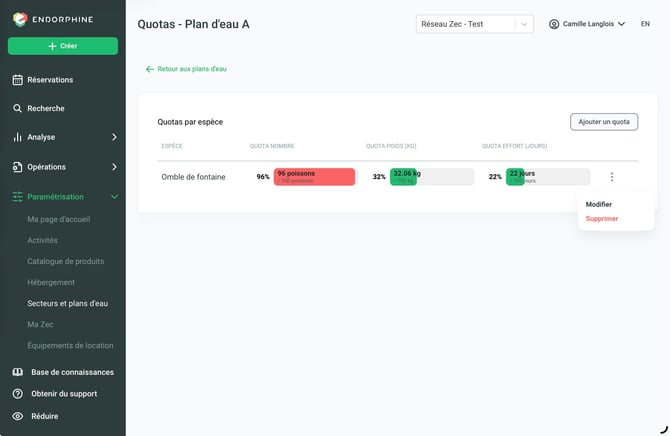Follow the Retour aux plans d'eau link
Screen dimensions: 670x436
coord(186,69)
